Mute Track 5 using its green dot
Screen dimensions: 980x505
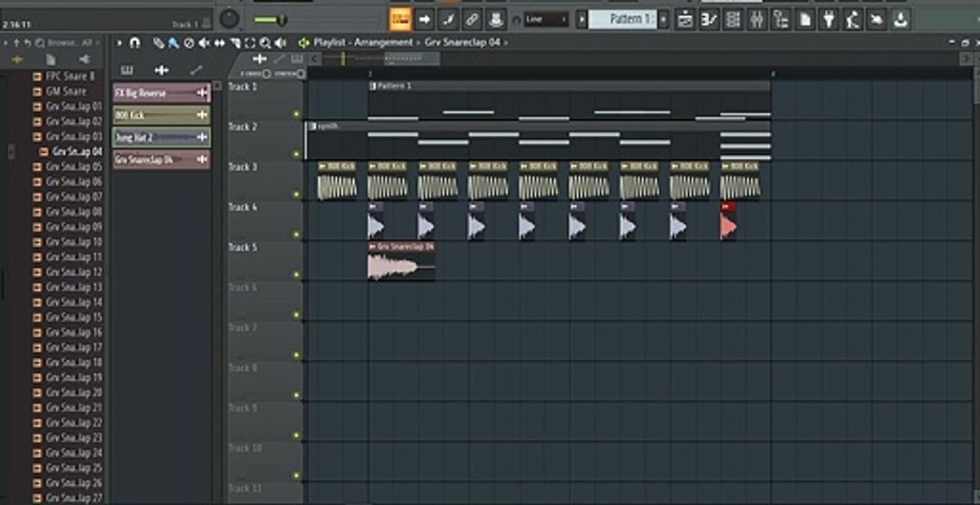coord(297,274)
